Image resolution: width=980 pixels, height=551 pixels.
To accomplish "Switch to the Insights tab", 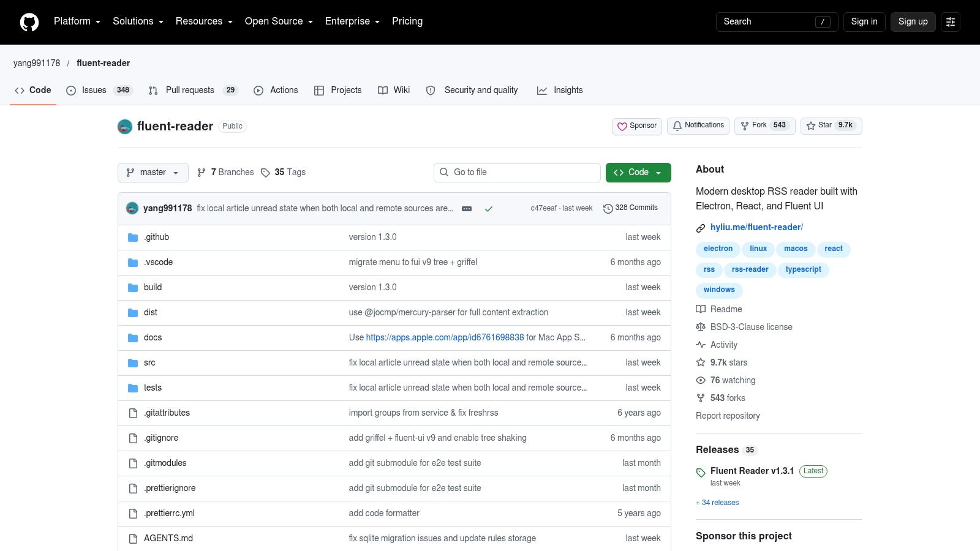I will click(560, 90).
